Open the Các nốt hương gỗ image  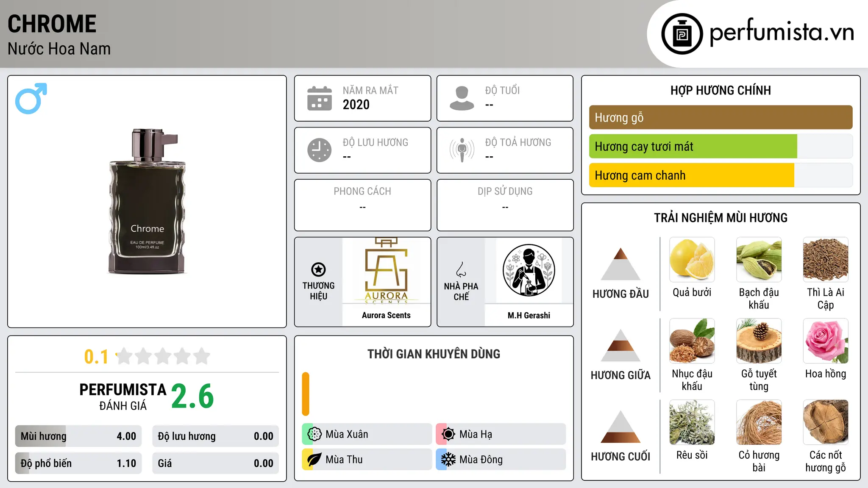(x=826, y=422)
